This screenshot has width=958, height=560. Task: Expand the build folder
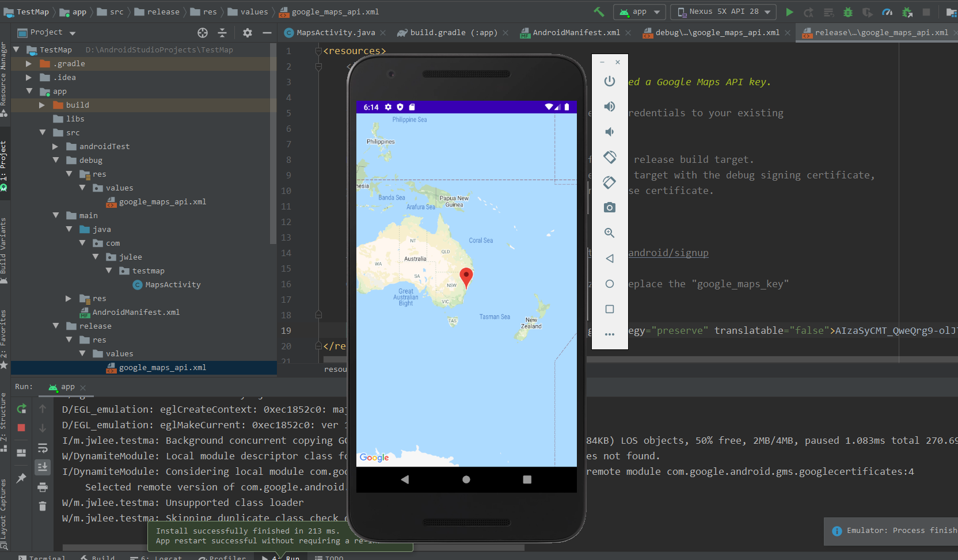click(x=42, y=105)
